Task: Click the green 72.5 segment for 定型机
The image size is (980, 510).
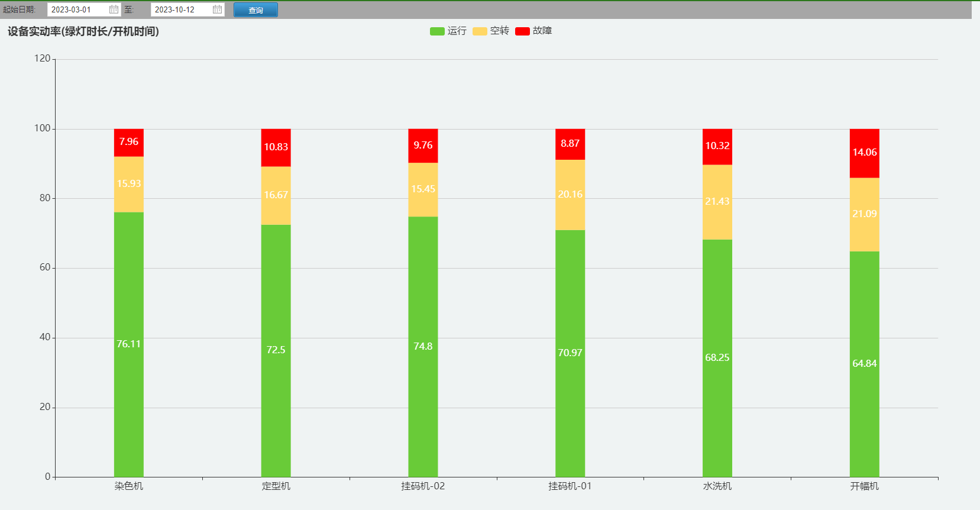Action: click(276, 351)
